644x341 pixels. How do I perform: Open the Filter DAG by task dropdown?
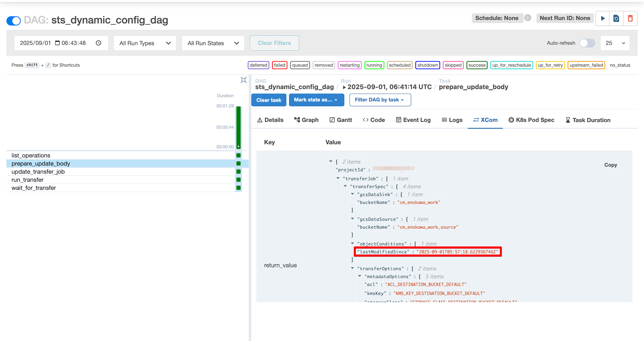pyautogui.click(x=380, y=100)
